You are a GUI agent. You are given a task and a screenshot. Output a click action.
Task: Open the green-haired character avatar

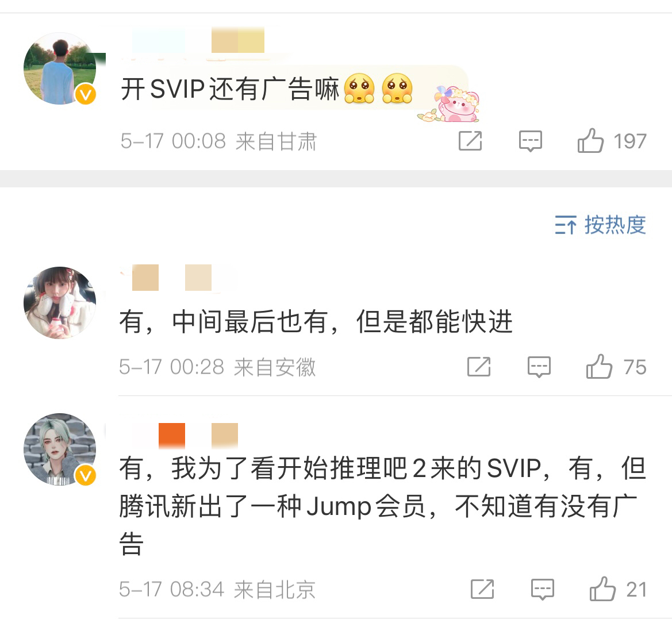60,449
